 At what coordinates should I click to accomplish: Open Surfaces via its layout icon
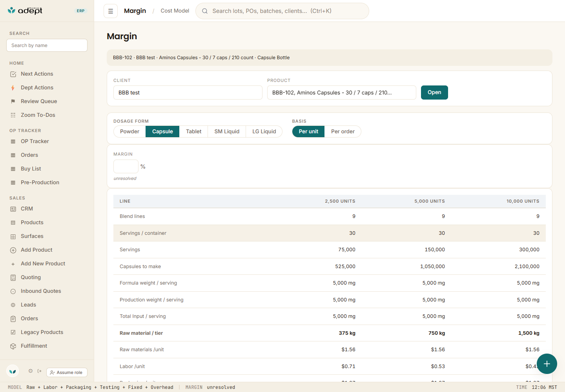click(x=13, y=236)
